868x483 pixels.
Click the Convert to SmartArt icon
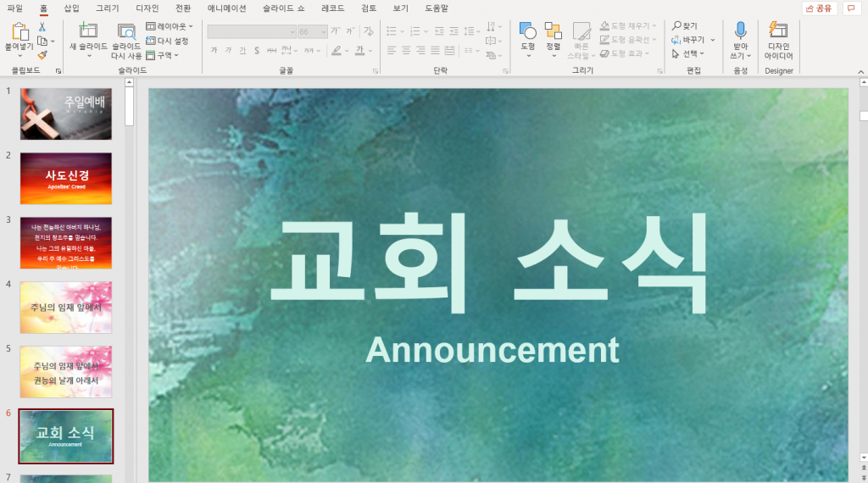(491, 55)
